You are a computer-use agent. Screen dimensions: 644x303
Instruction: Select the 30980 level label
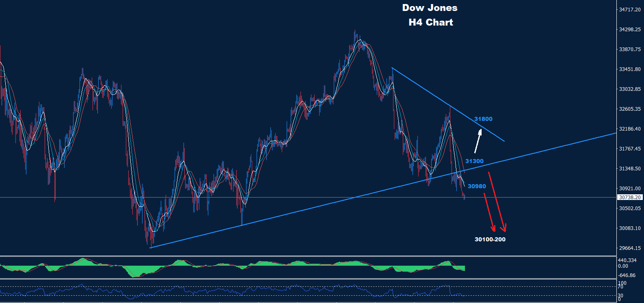pyautogui.click(x=477, y=186)
